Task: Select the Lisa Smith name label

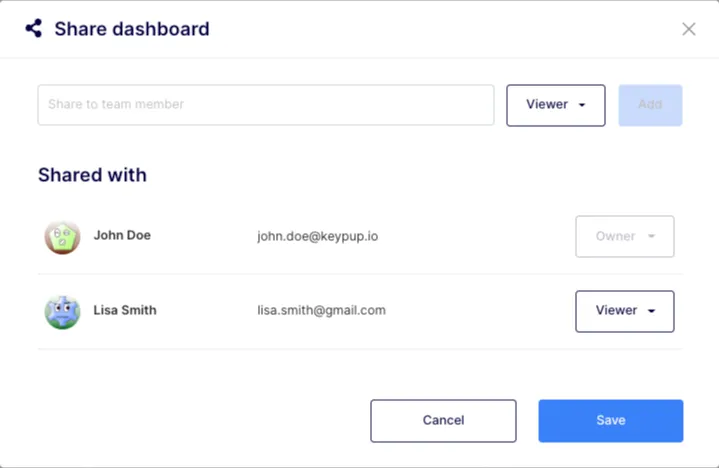Action: tap(125, 310)
